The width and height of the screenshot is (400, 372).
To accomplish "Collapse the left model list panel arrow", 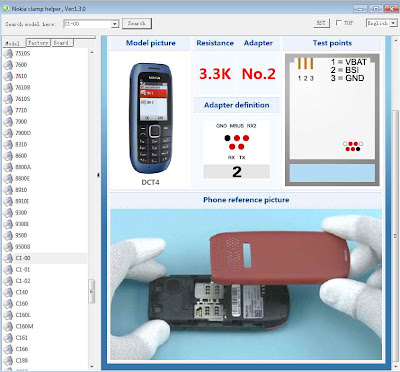I will coord(98,175).
